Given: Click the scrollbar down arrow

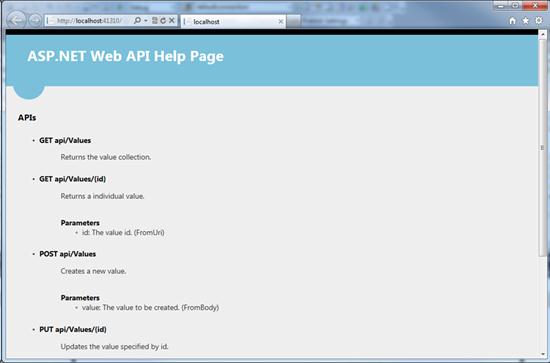Looking at the screenshot, I should pos(542,354).
